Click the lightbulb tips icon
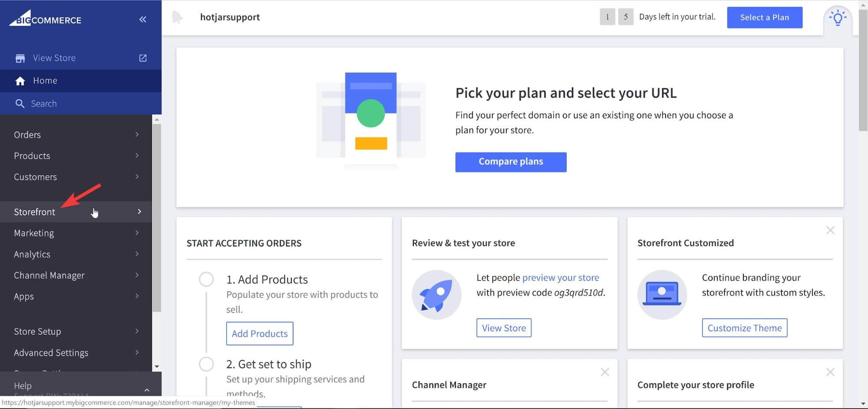The height and width of the screenshot is (409, 868). tap(838, 18)
